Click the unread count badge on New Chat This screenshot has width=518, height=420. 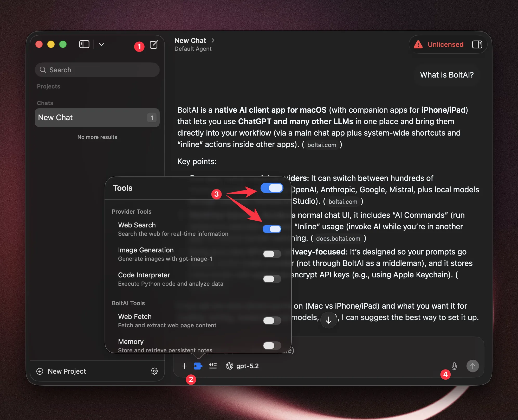[152, 118]
